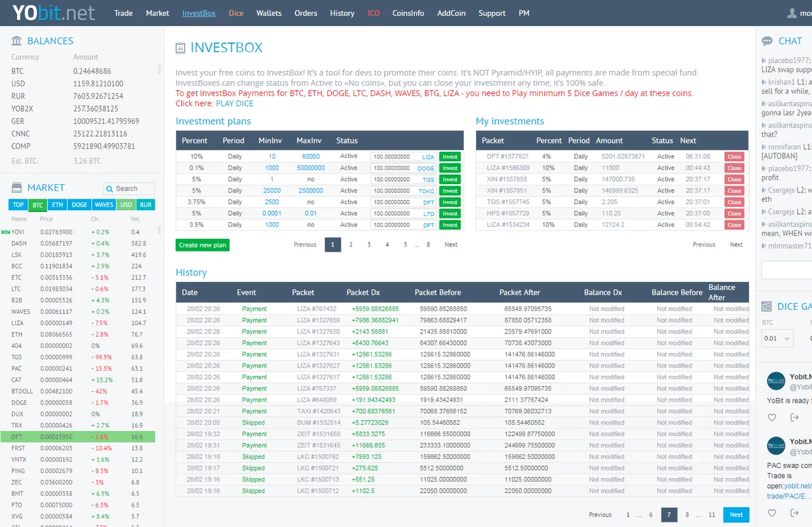This screenshot has height=527, width=812.
Task: Select the BTC market tab
Action: (37, 204)
